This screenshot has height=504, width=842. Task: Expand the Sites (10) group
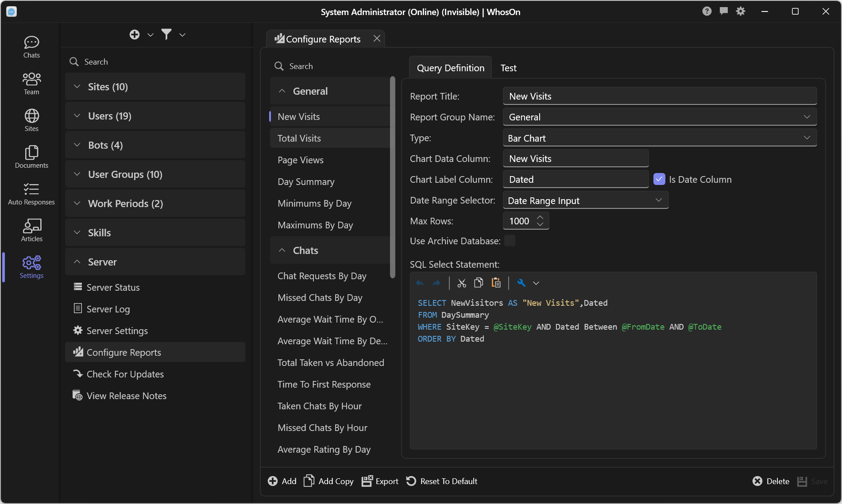(155, 87)
